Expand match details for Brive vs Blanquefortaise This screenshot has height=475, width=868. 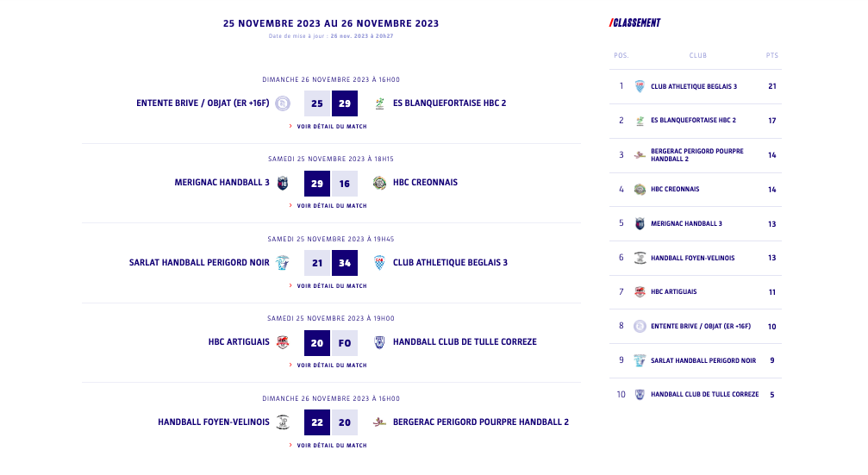coord(331,127)
